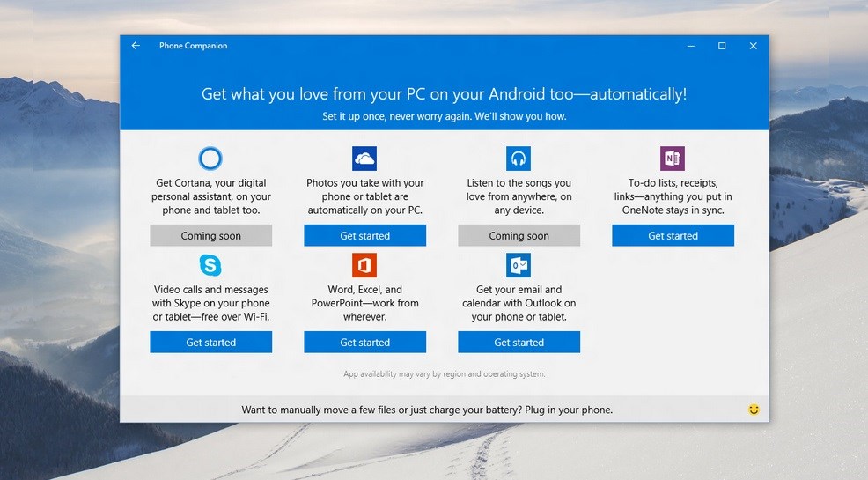Image resolution: width=868 pixels, height=480 pixels.
Task: Click 'Listen to the songs' description
Action: click(x=519, y=196)
